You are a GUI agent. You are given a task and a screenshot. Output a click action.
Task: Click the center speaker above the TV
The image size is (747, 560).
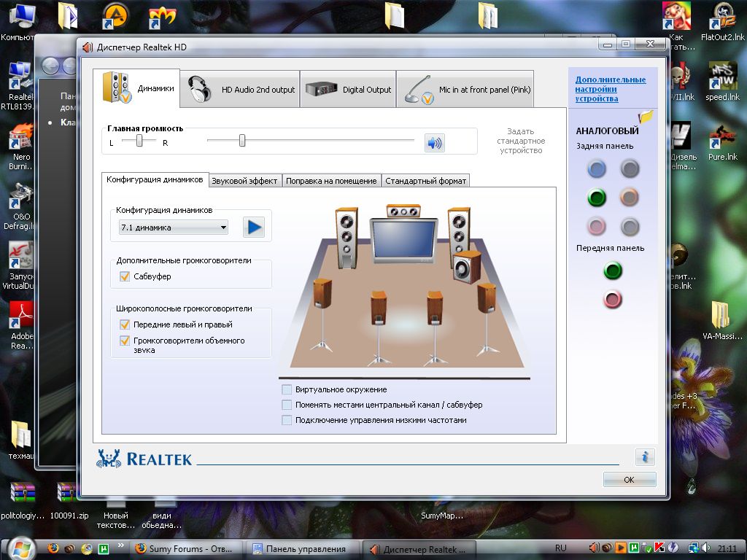pos(403,211)
